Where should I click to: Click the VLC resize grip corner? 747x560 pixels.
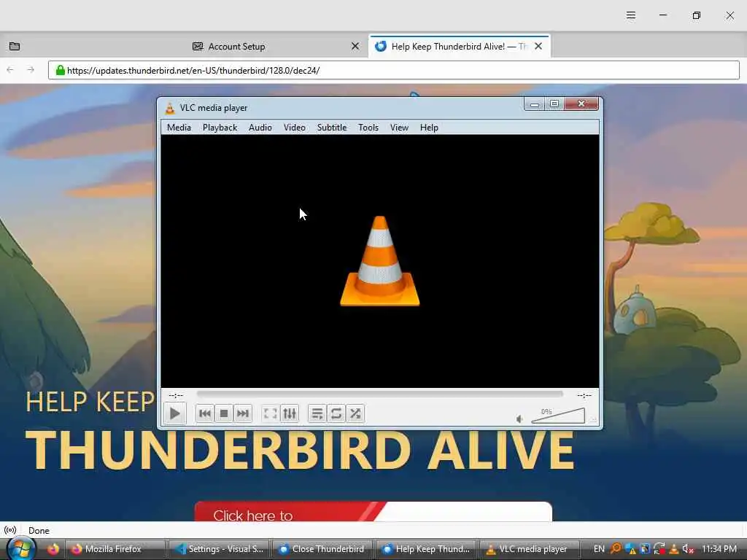(x=593, y=420)
